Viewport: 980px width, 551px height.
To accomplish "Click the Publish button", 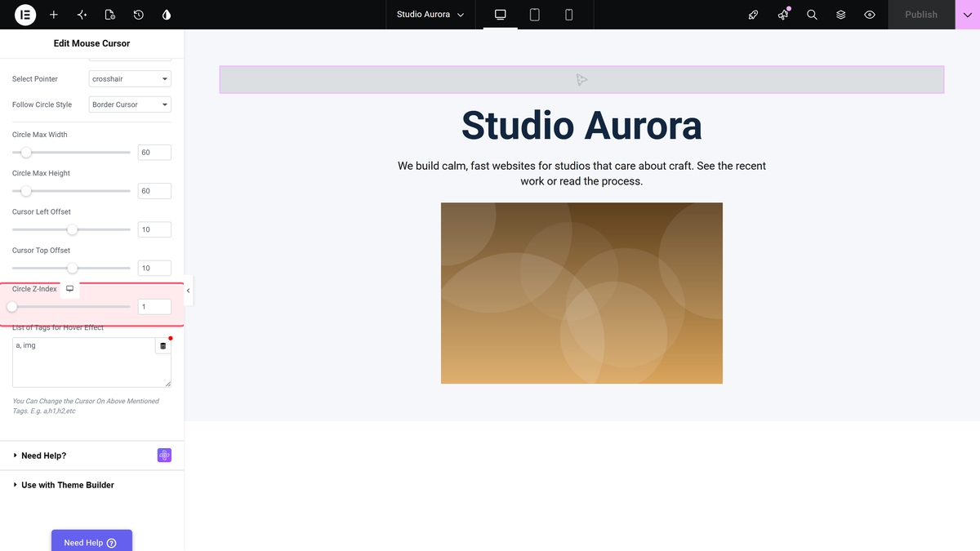I will point(921,15).
